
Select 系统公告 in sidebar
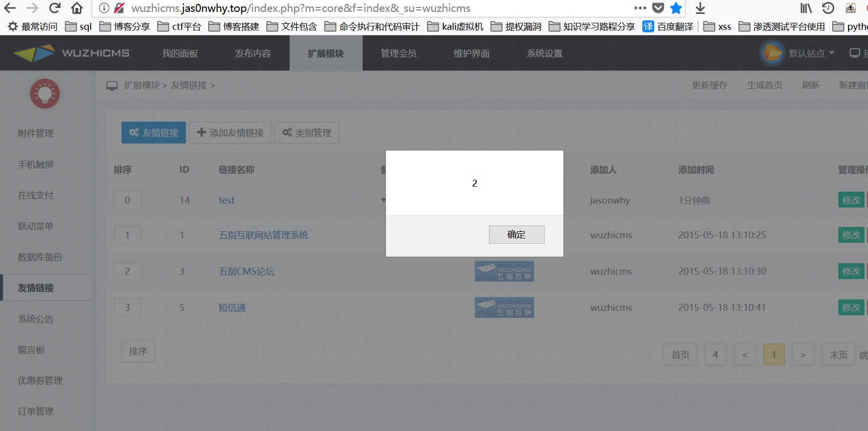[36, 319]
